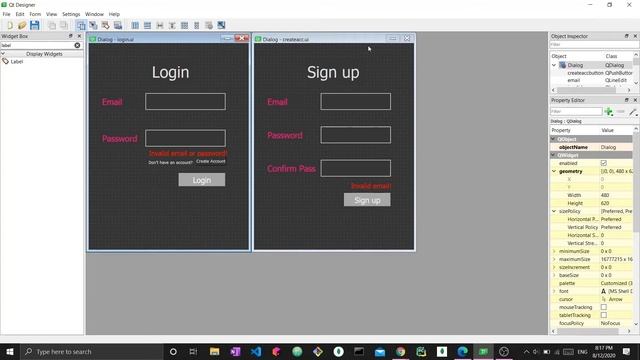Expand the minimumSize property
The height and width of the screenshot is (360, 640).
[x=554, y=251]
